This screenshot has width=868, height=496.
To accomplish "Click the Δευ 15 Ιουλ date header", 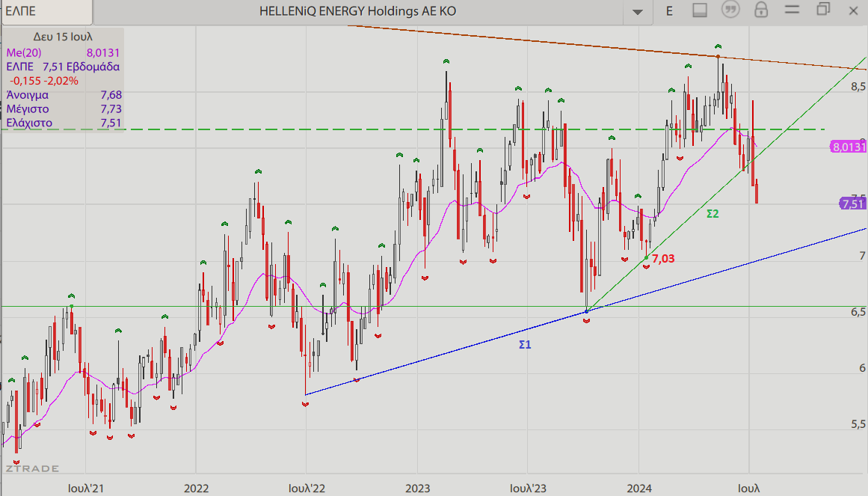I will pos(63,37).
